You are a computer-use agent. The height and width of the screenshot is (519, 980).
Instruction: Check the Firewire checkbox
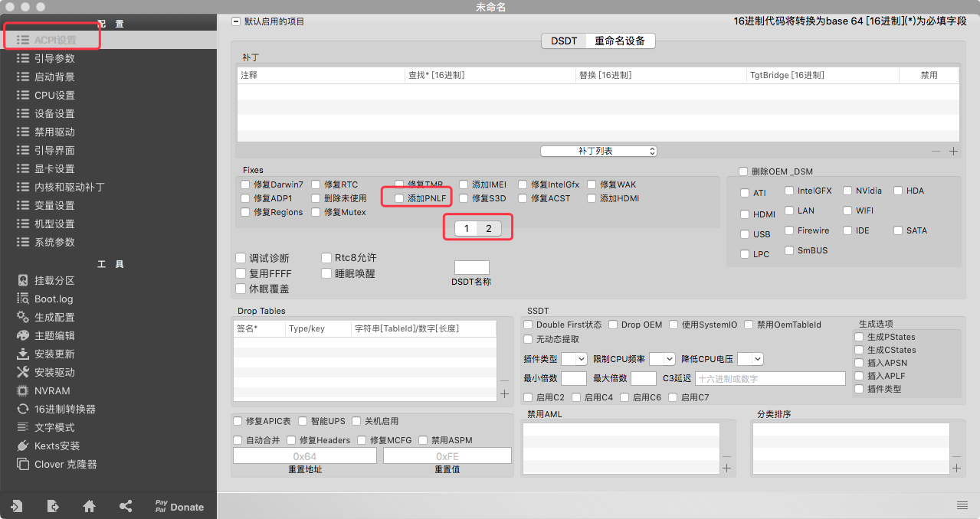pos(789,230)
